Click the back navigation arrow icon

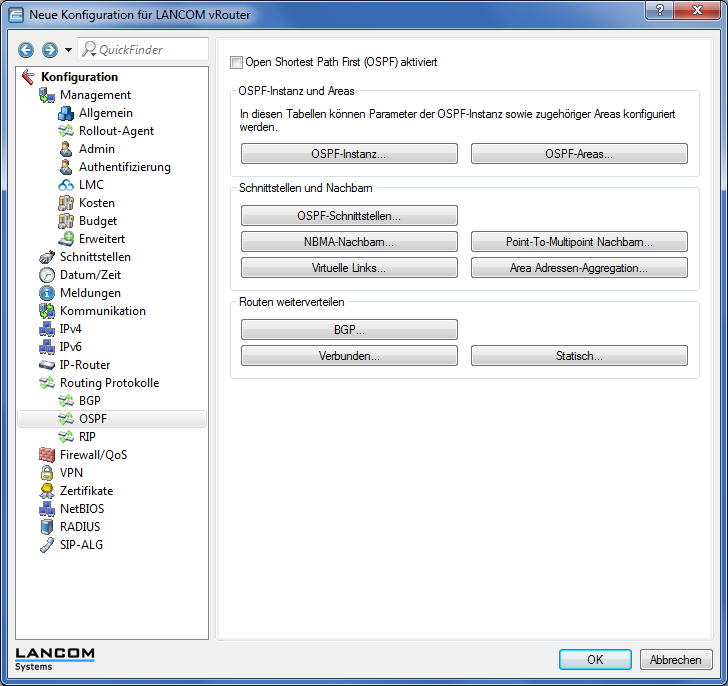pos(26,50)
